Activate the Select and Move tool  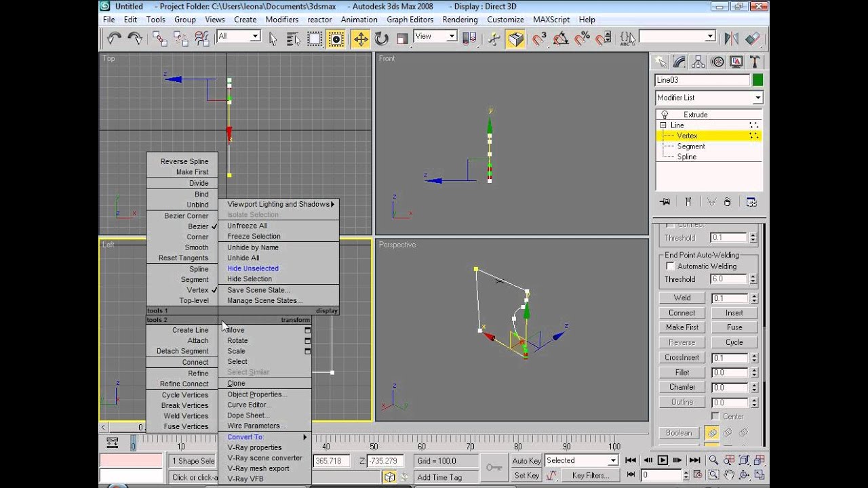pyautogui.click(x=361, y=39)
